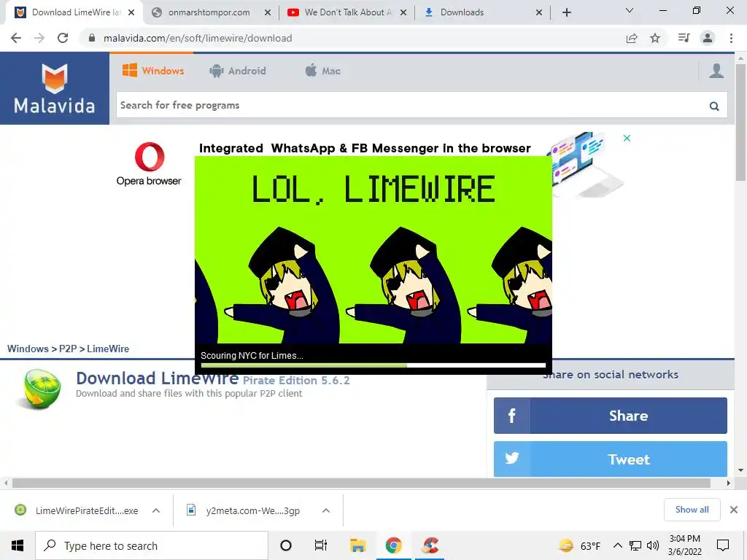Click the Opera browser logo ad

coord(149,163)
